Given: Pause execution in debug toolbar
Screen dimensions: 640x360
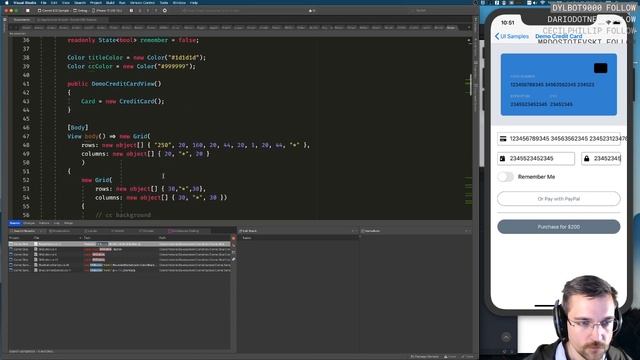Looking at the screenshot, I should click(131, 10).
